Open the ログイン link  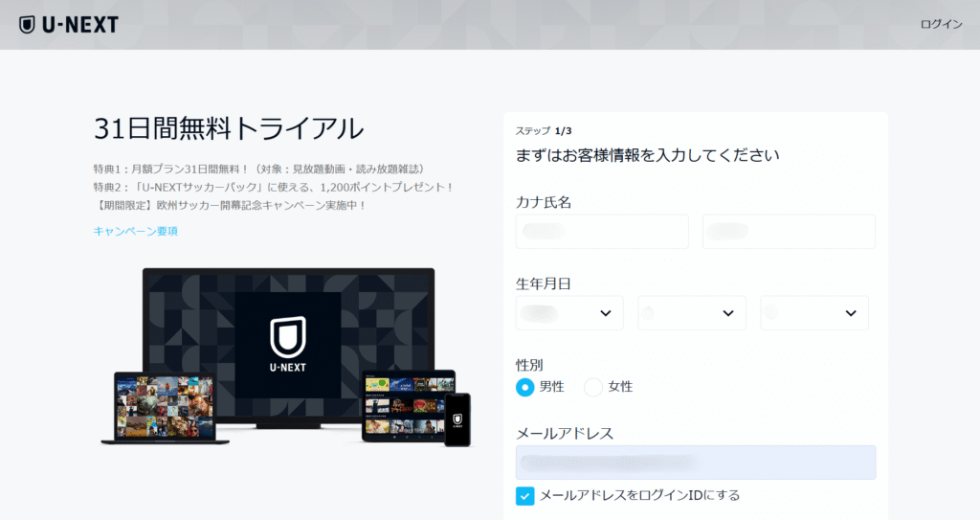(942, 24)
